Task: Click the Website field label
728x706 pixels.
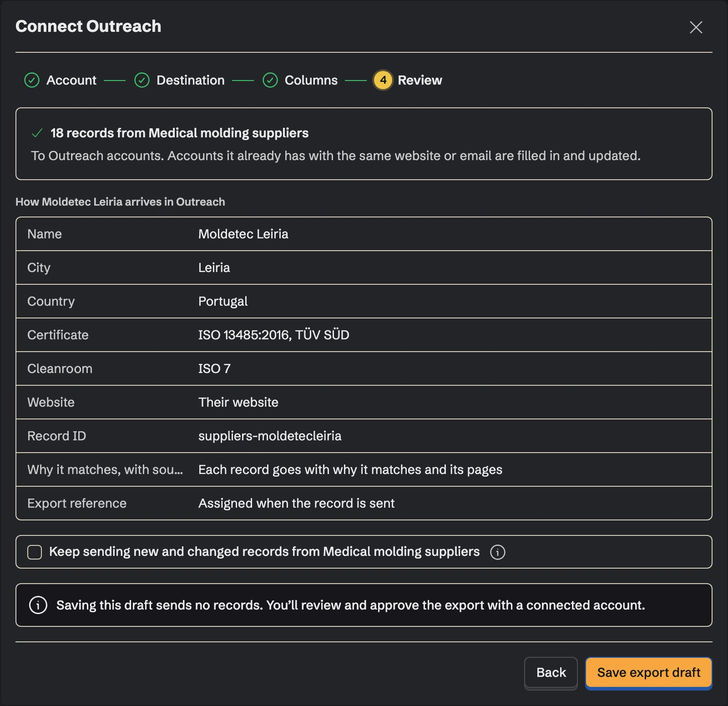Action: (x=51, y=402)
